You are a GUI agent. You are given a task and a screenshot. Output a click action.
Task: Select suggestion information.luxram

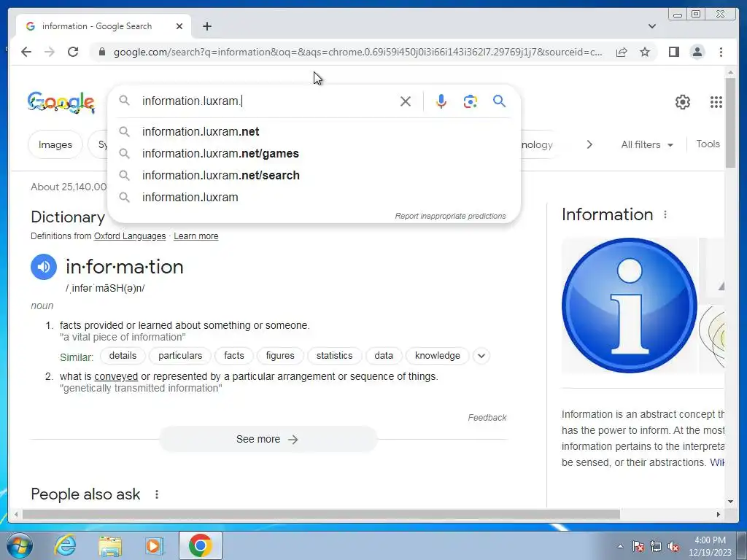coord(314,197)
